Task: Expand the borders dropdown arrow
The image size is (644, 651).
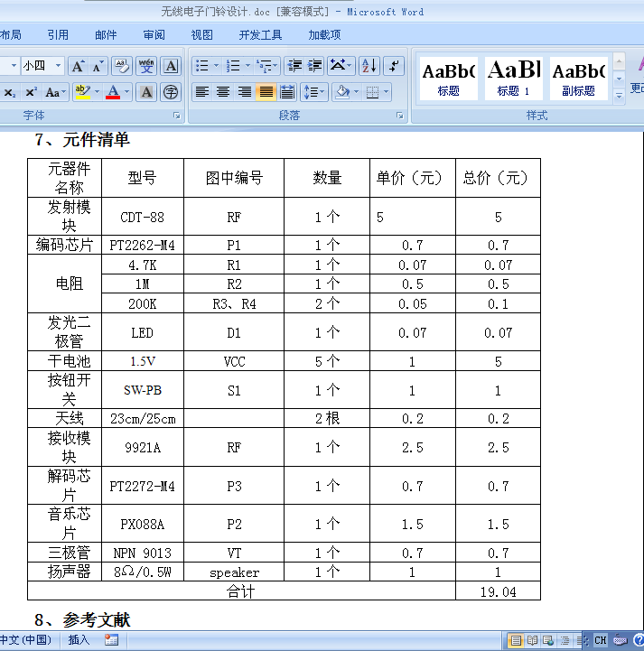Action: click(387, 92)
